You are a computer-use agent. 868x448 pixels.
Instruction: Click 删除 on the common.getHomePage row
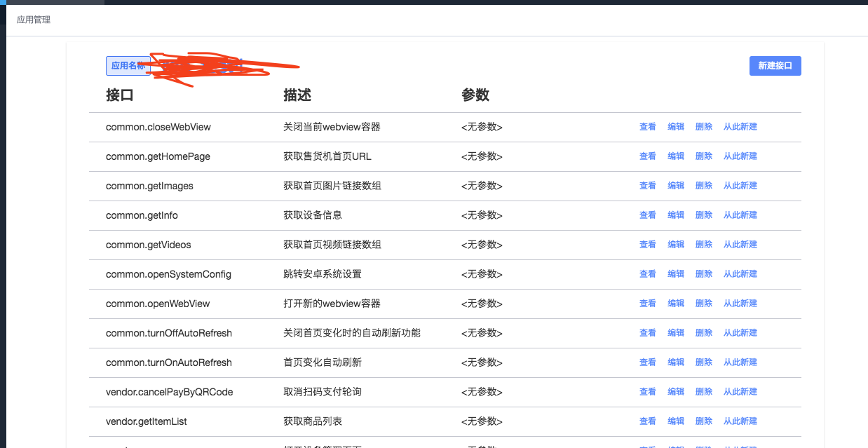[x=704, y=156]
